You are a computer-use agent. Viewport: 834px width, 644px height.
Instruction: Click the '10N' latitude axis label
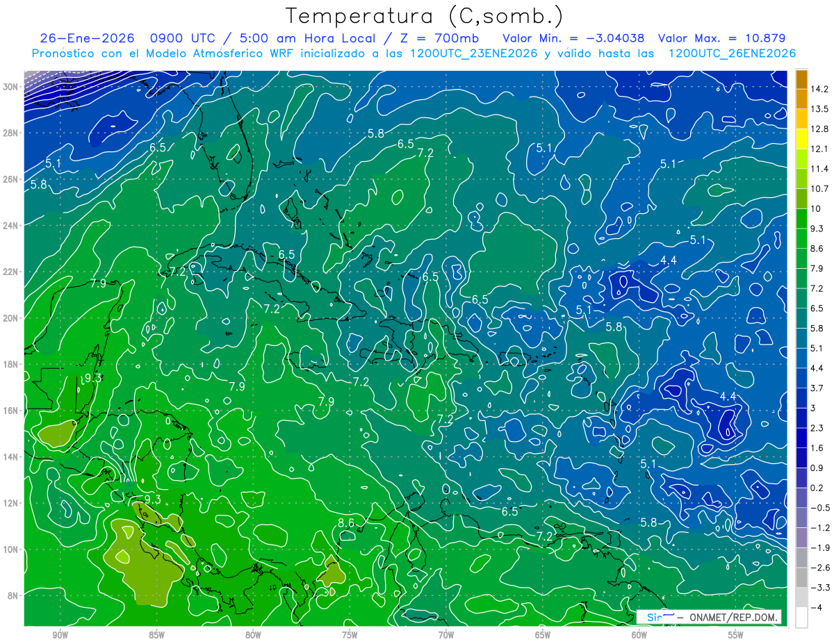[10, 549]
